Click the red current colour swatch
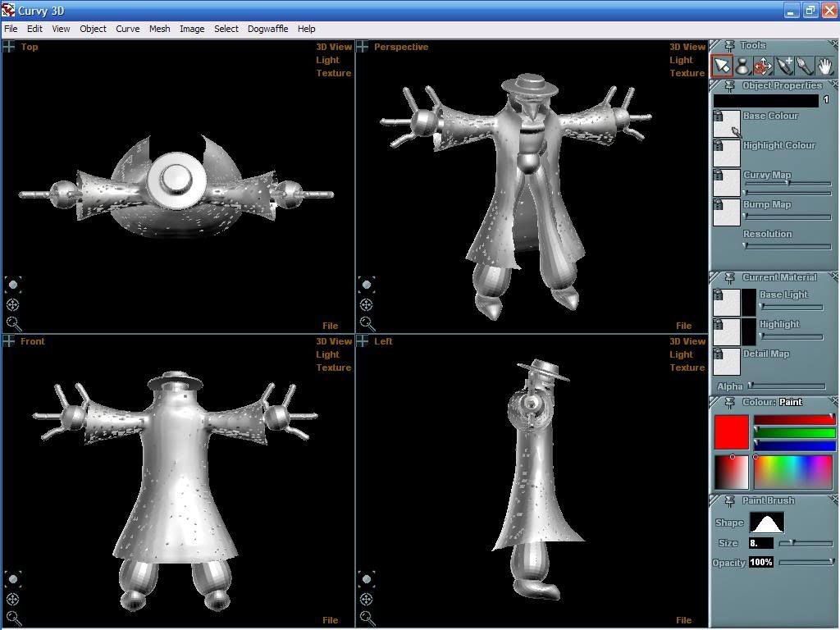 (731, 431)
